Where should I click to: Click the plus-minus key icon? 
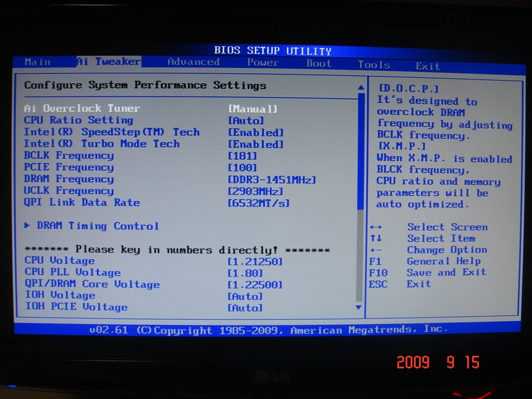[376, 250]
